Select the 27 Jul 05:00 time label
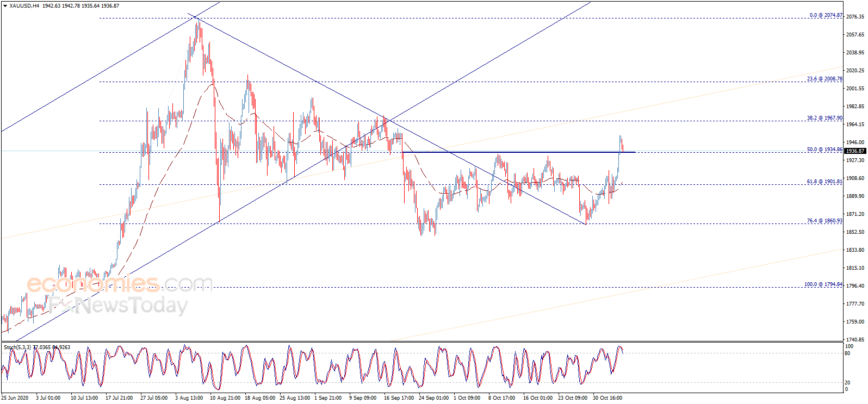This screenshot has height=404, width=868. pyautogui.click(x=154, y=398)
